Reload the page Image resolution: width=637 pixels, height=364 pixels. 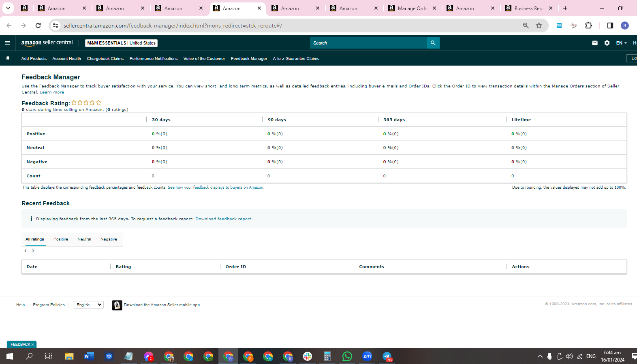click(38, 26)
